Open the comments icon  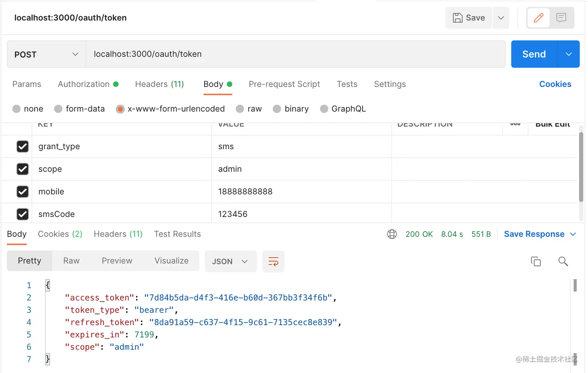[x=561, y=18]
